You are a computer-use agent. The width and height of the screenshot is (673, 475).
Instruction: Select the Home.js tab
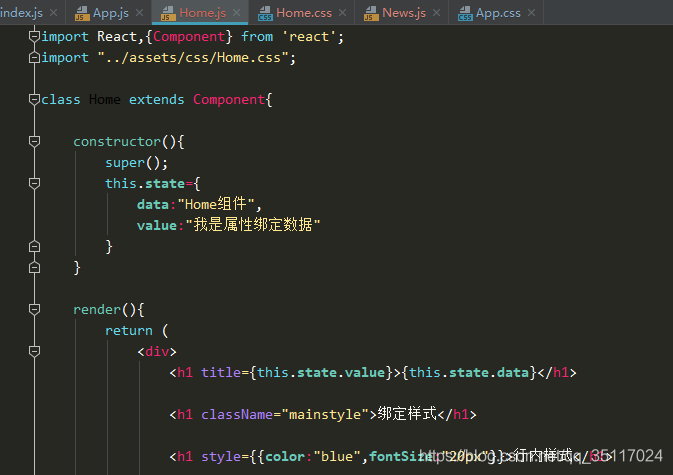click(x=202, y=13)
